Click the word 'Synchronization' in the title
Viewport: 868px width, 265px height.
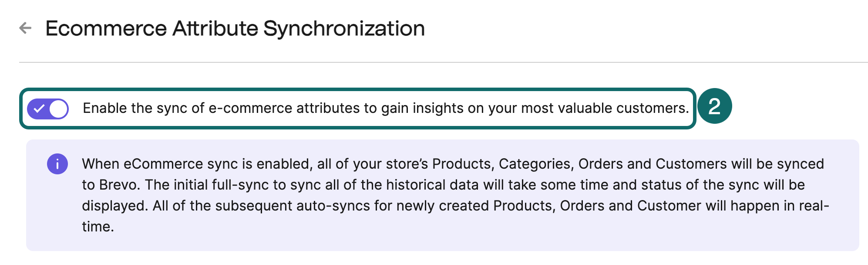[x=344, y=29]
